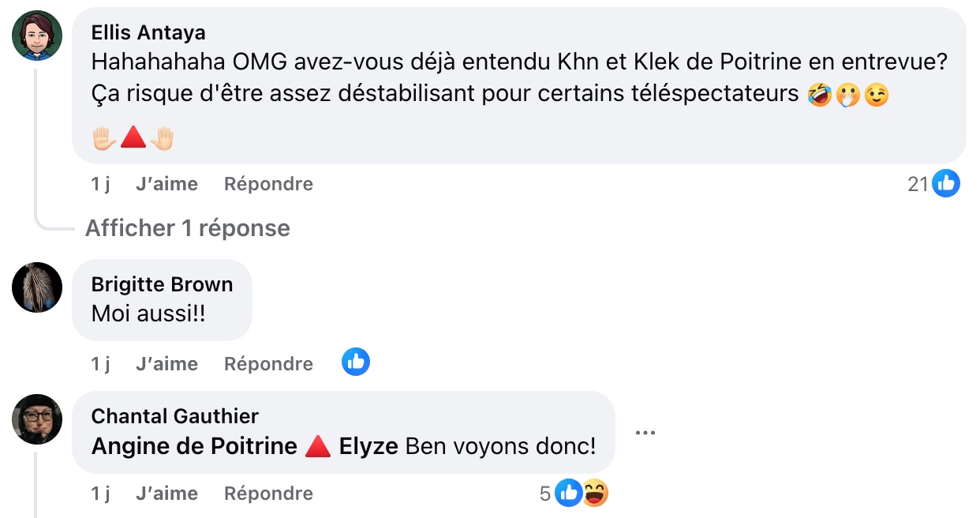Expand Afficher 1 réponse under Ellis Antaya's comment
The height and width of the screenshot is (518, 980).
click(x=188, y=228)
